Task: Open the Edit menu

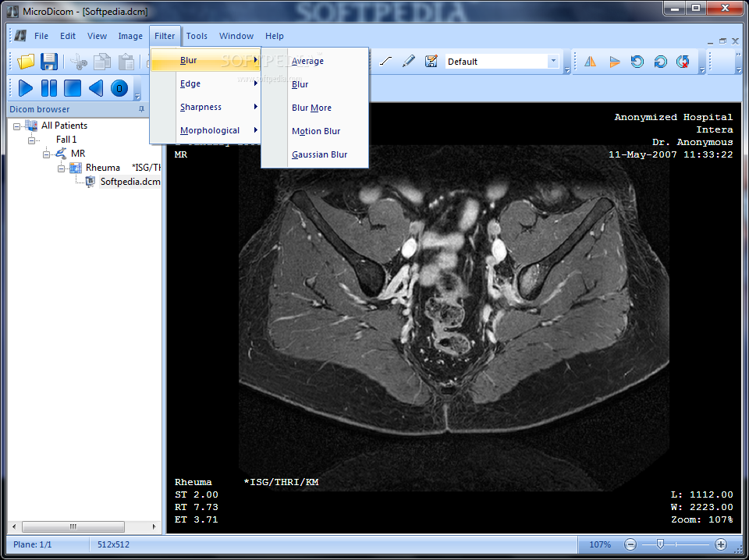Action: click(68, 36)
